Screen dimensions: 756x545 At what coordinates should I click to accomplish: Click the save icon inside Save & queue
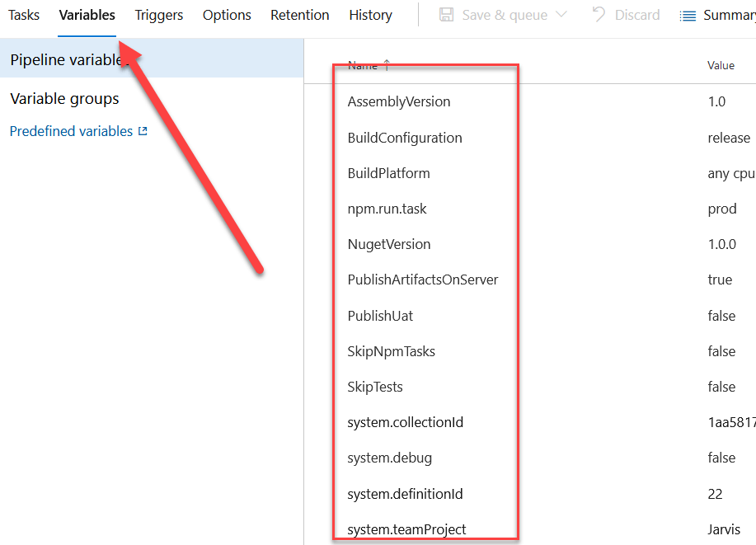tap(446, 14)
